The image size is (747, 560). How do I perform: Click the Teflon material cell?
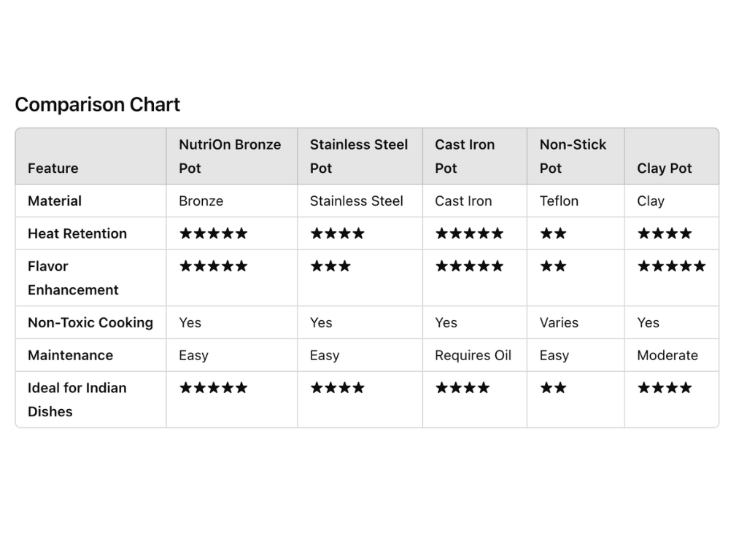(559, 201)
